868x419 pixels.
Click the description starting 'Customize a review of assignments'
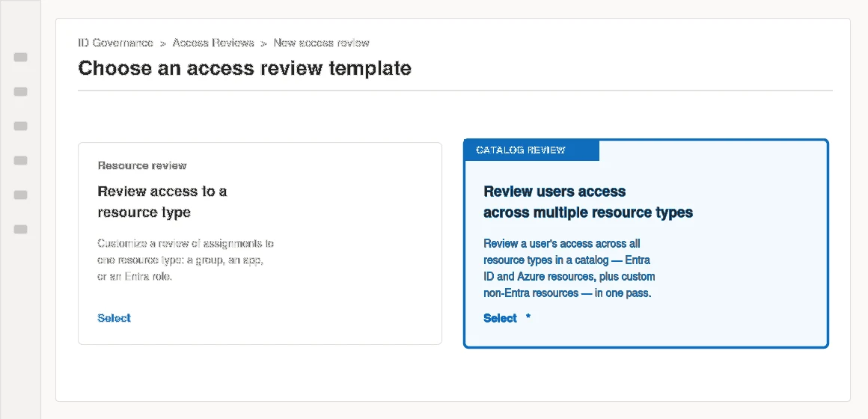[x=186, y=260]
